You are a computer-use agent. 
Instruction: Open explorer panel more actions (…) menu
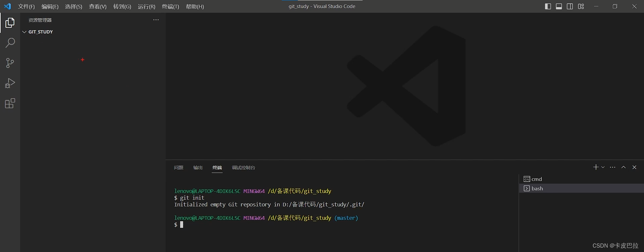pyautogui.click(x=156, y=20)
